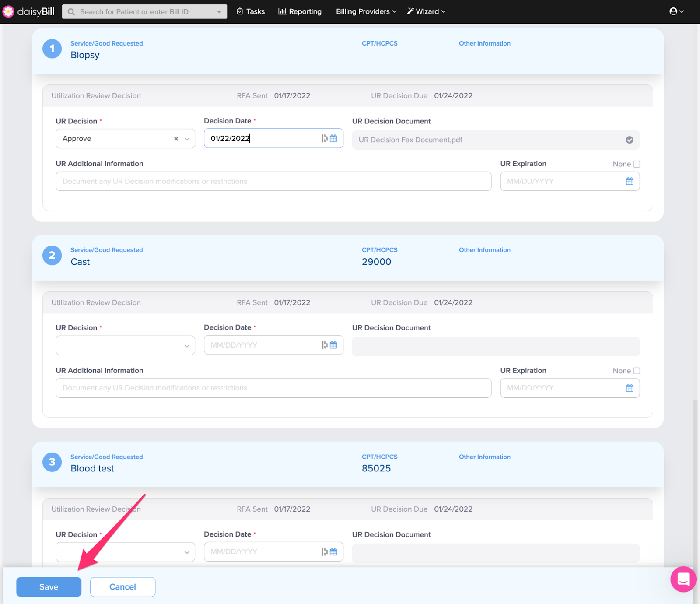Click Other Information in the Cast header

click(485, 250)
